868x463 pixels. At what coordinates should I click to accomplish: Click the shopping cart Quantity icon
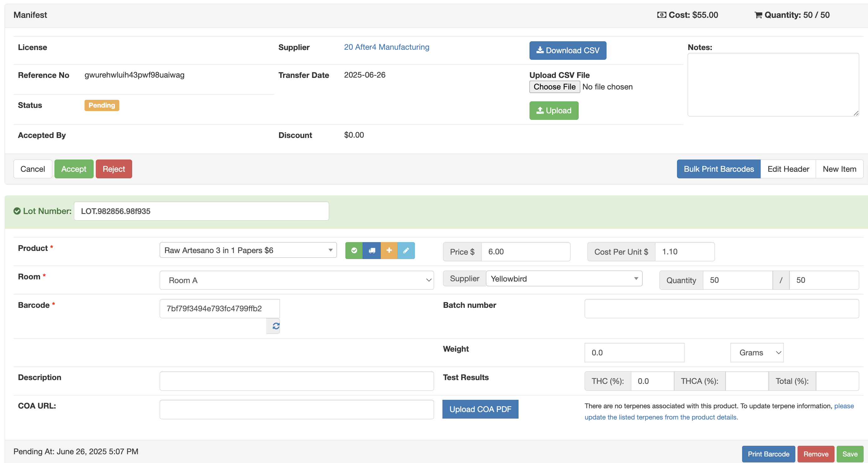[758, 15]
